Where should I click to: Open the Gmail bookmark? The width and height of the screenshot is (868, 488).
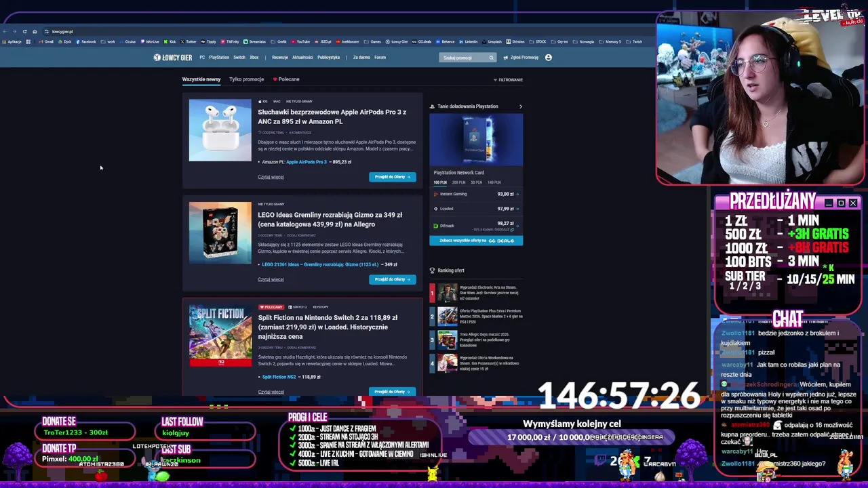[x=46, y=42]
